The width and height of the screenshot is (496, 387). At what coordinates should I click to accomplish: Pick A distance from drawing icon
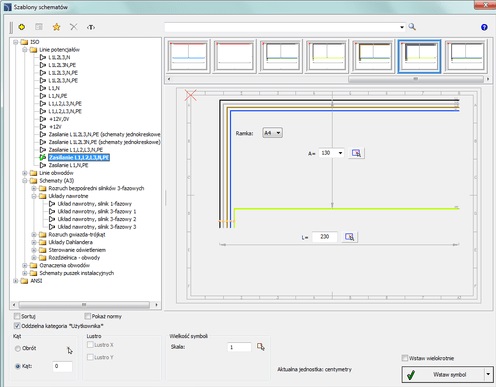(x=356, y=153)
